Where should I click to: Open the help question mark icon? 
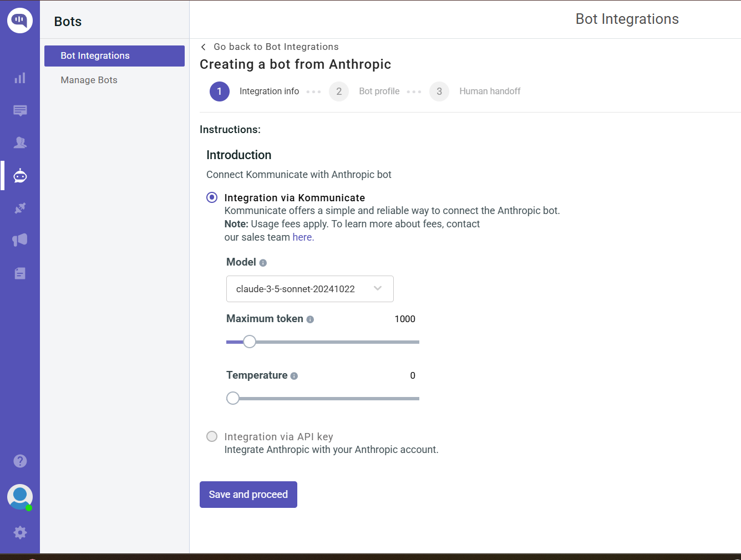(x=20, y=461)
